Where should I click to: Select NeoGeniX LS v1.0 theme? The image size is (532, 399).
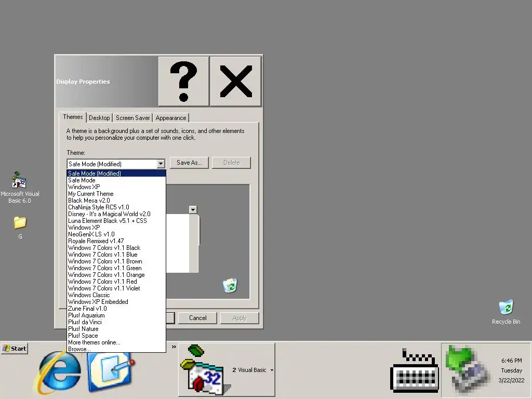[x=116, y=234]
